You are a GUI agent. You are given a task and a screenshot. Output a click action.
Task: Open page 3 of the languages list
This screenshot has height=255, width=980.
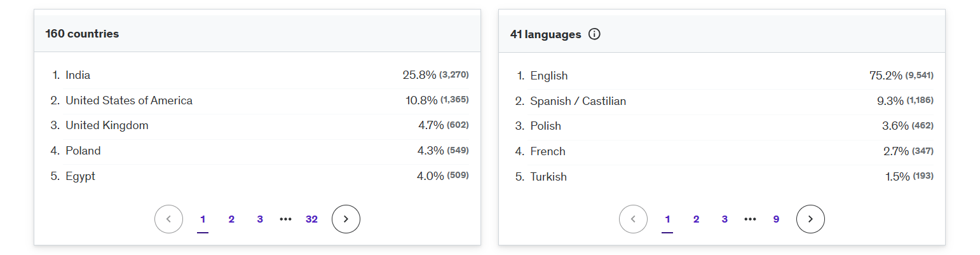tap(725, 219)
